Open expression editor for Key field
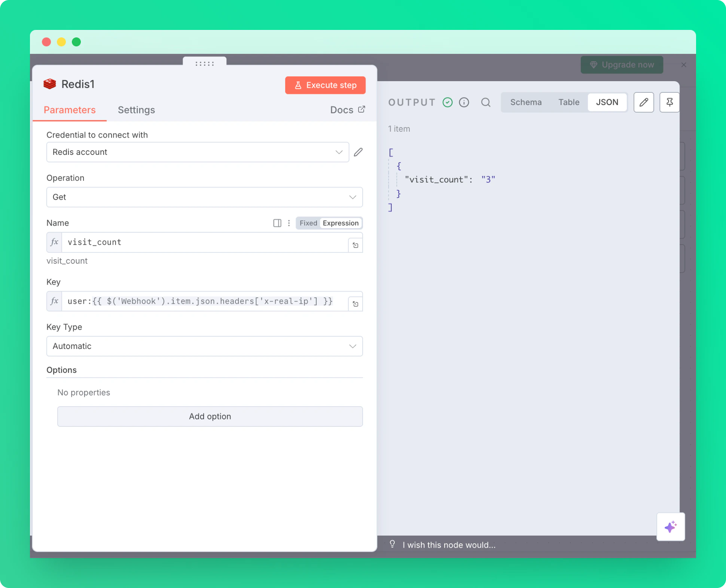This screenshot has width=726, height=588. tap(355, 304)
